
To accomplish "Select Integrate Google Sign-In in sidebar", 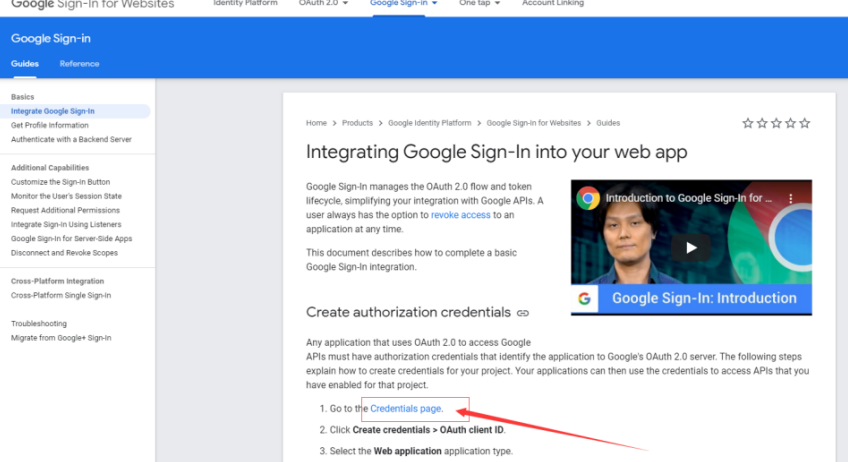I will click(x=52, y=111).
